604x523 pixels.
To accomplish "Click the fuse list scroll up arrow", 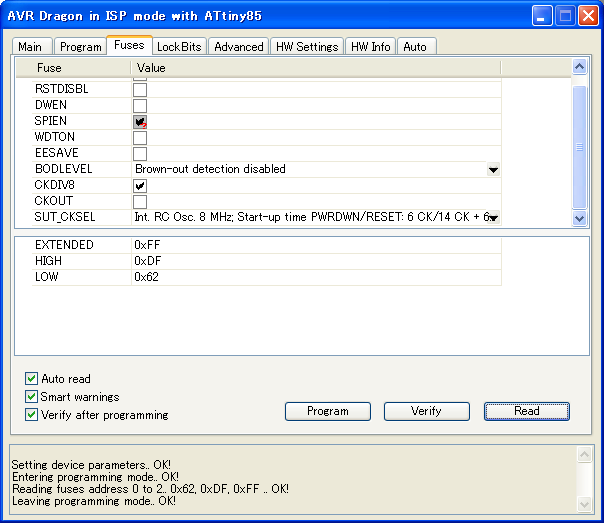I will 579,67.
